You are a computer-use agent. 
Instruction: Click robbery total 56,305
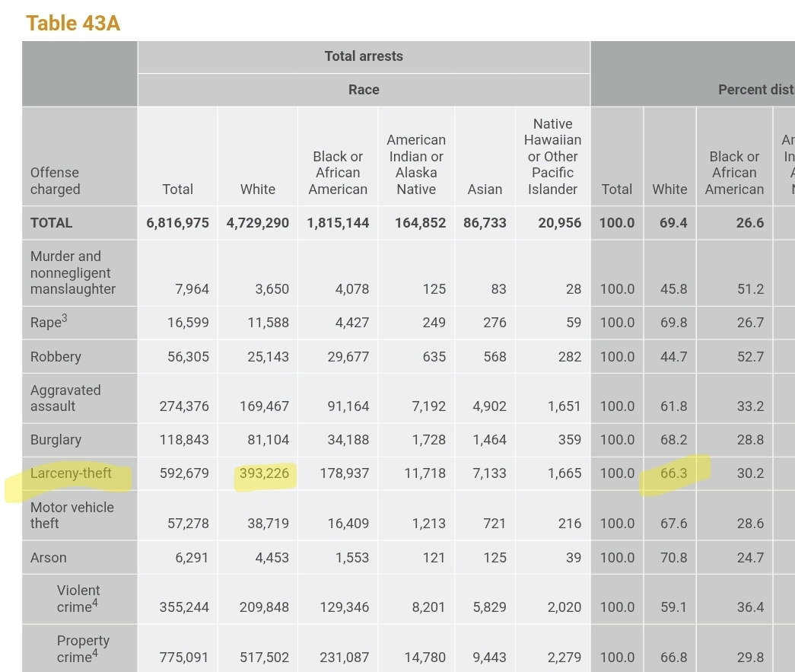pyautogui.click(x=188, y=356)
